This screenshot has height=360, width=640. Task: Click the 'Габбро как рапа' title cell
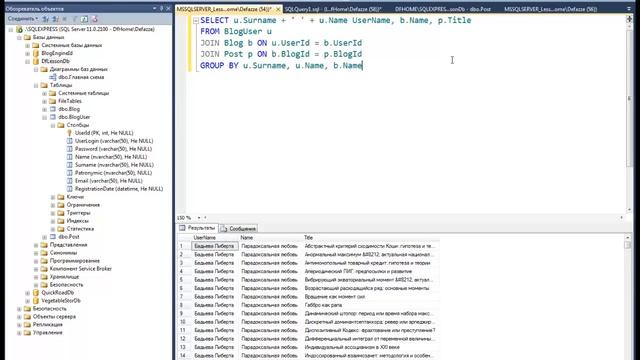click(x=371, y=305)
